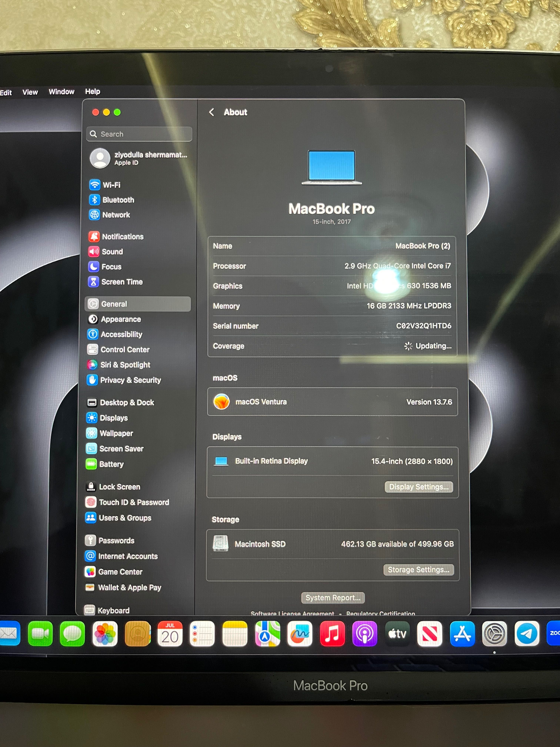This screenshot has height=747, width=560.
Task: Click Version 13.7.6 text
Action: click(429, 402)
